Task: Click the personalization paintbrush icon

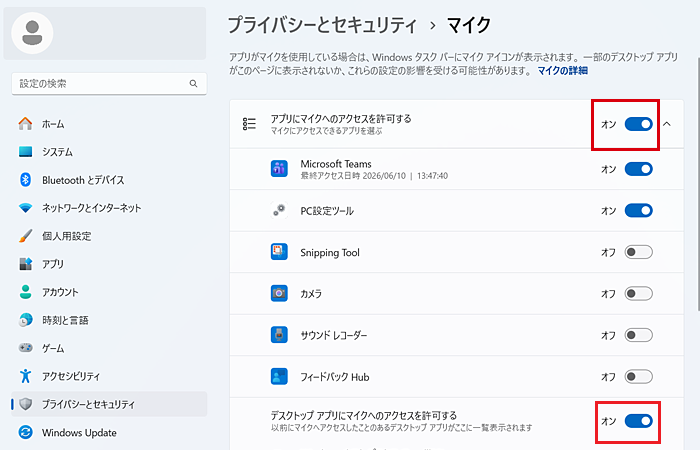Action: pos(25,236)
